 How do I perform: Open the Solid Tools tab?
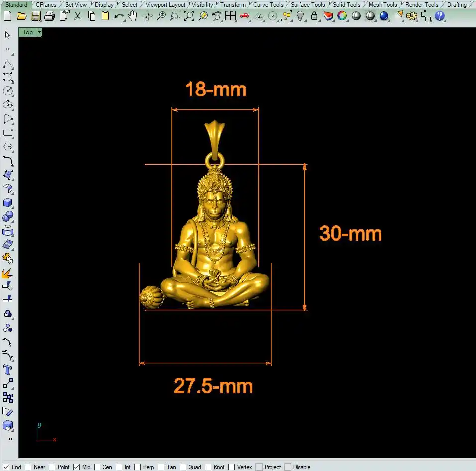[x=346, y=4]
